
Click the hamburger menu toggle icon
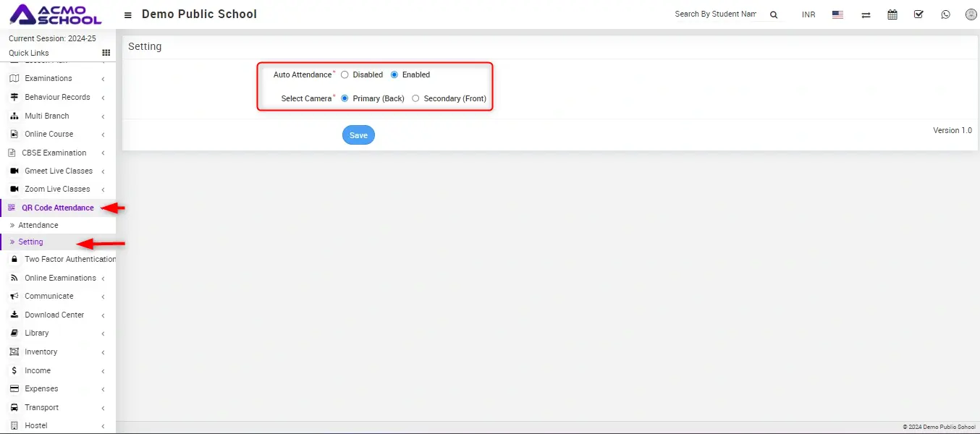coord(128,14)
